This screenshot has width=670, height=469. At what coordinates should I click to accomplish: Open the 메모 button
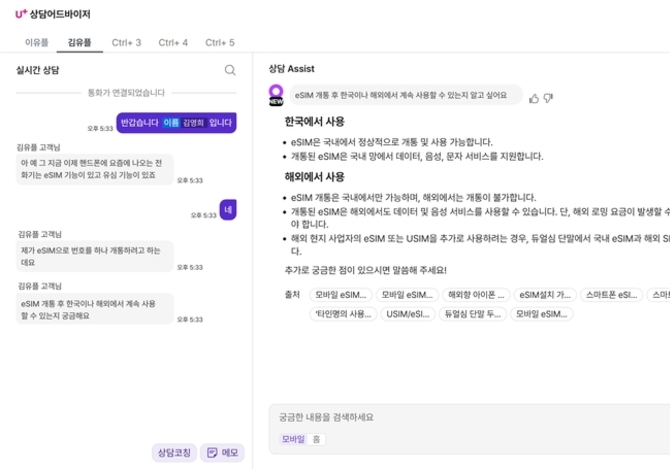click(x=222, y=453)
